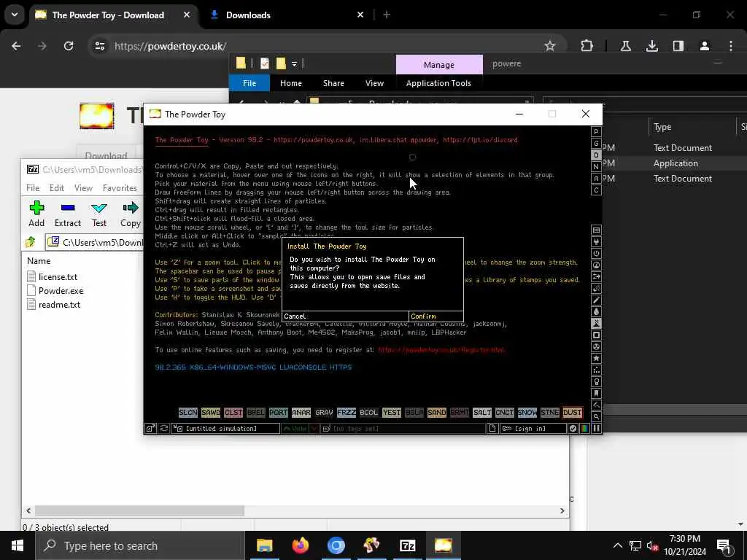Image resolution: width=747 pixels, height=560 pixels.
Task: Confirm installing The Powder Toy
Action: coord(436,316)
